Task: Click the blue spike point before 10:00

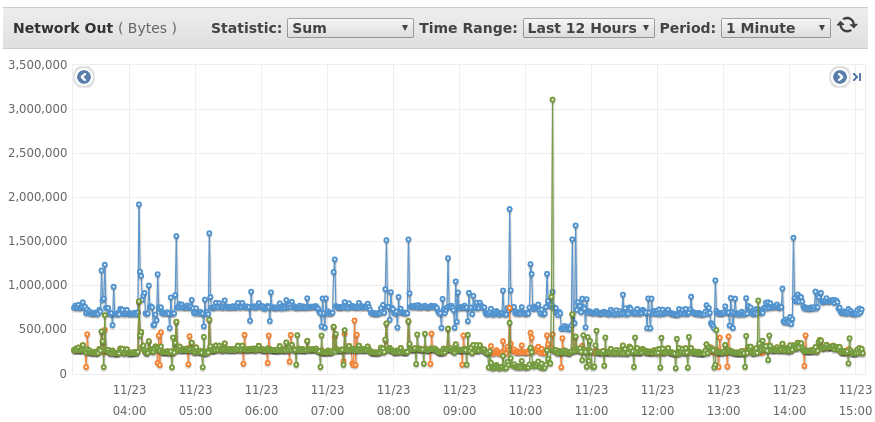Action: 509,209
